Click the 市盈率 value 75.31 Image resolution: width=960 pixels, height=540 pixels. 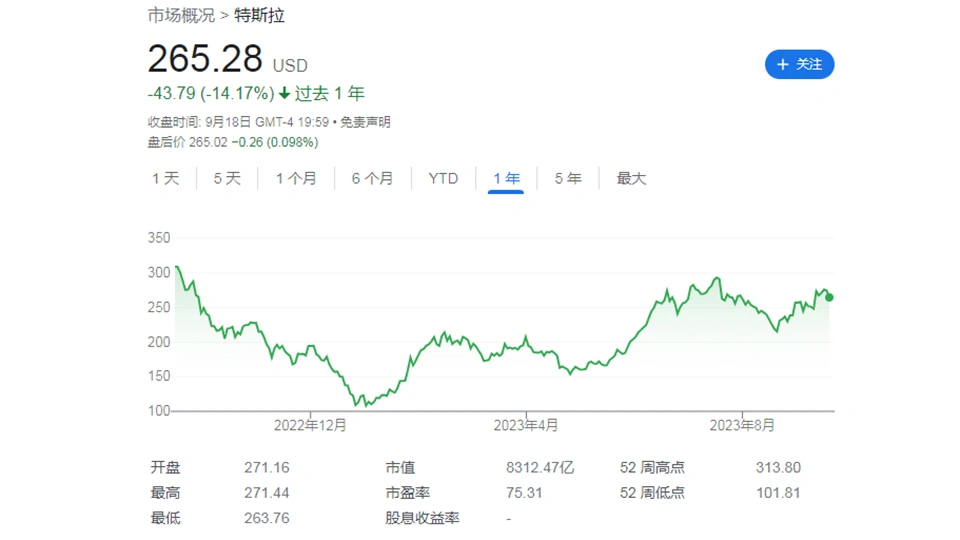(524, 493)
